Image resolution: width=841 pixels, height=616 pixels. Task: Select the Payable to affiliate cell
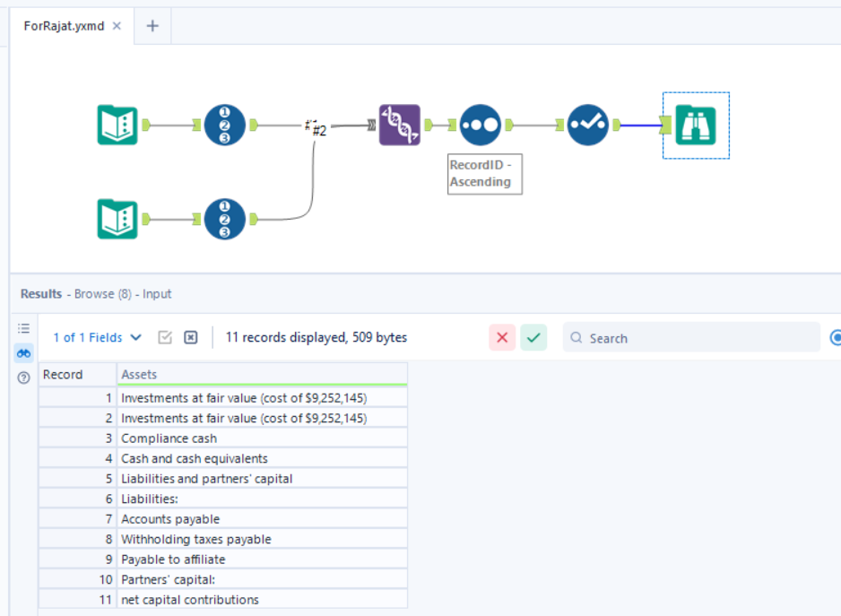pos(263,560)
